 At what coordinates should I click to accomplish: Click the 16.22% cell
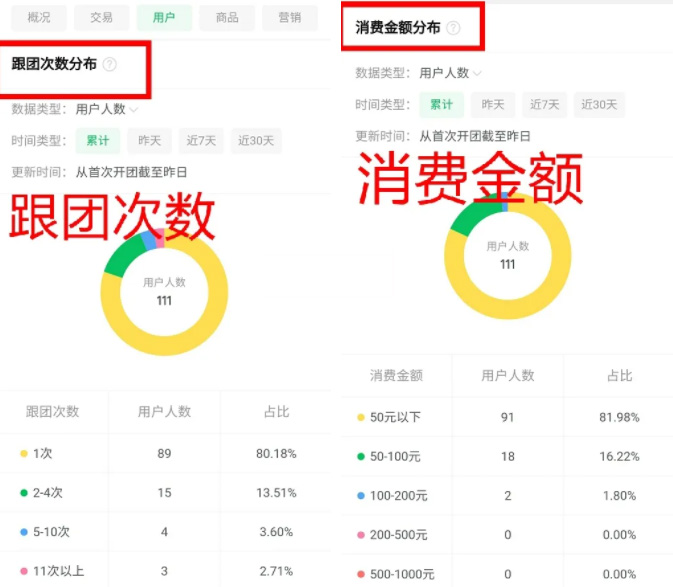point(619,457)
